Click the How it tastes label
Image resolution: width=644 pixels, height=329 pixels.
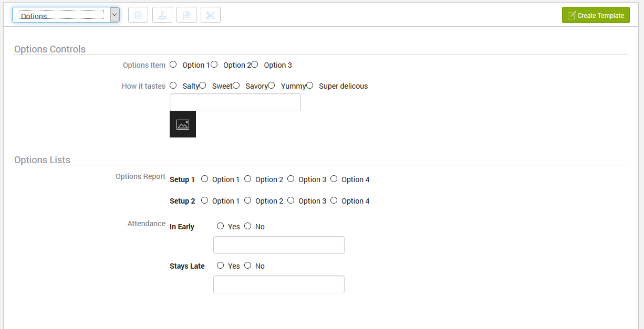143,86
